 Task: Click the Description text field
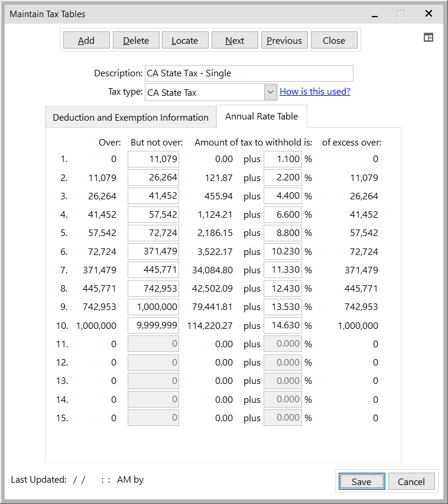tap(248, 73)
